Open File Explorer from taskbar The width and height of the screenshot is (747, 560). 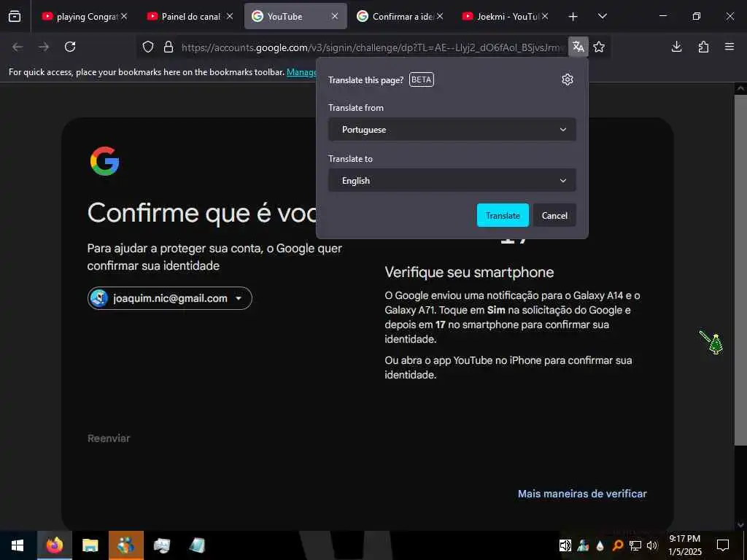[90, 545]
